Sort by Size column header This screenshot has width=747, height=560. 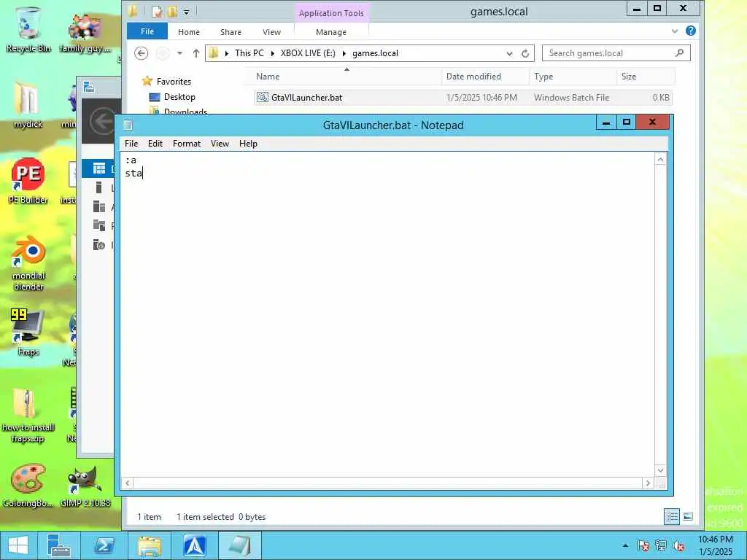coord(645,77)
